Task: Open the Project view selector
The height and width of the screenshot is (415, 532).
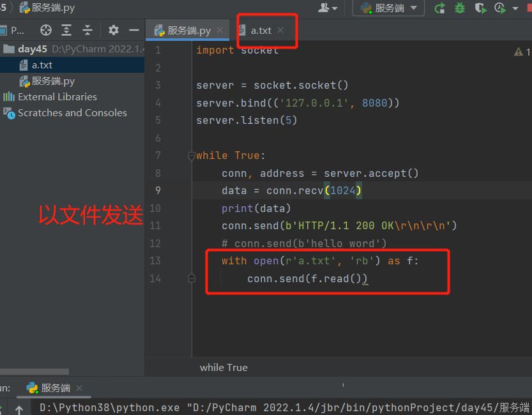Action: coord(13,31)
